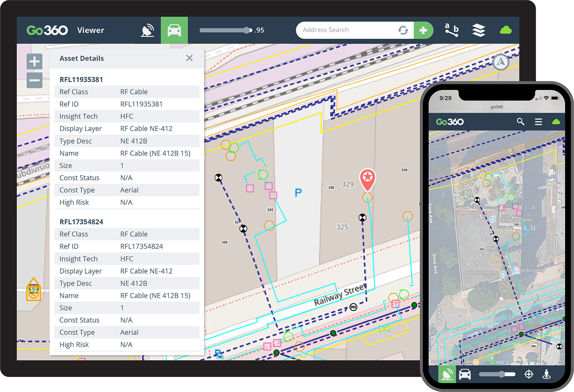Viewport: 574px width, 392px height.
Task: Select the red star location pin
Action: 368,179
